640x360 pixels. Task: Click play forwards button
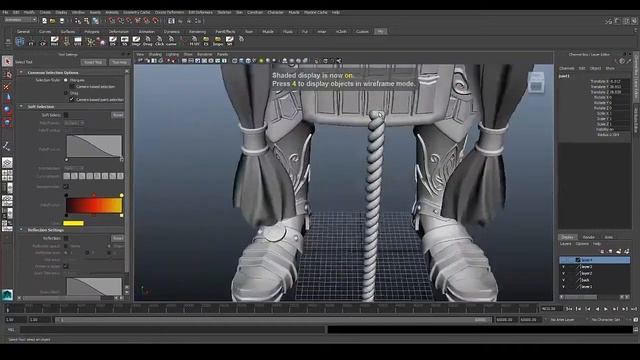(x=606, y=309)
